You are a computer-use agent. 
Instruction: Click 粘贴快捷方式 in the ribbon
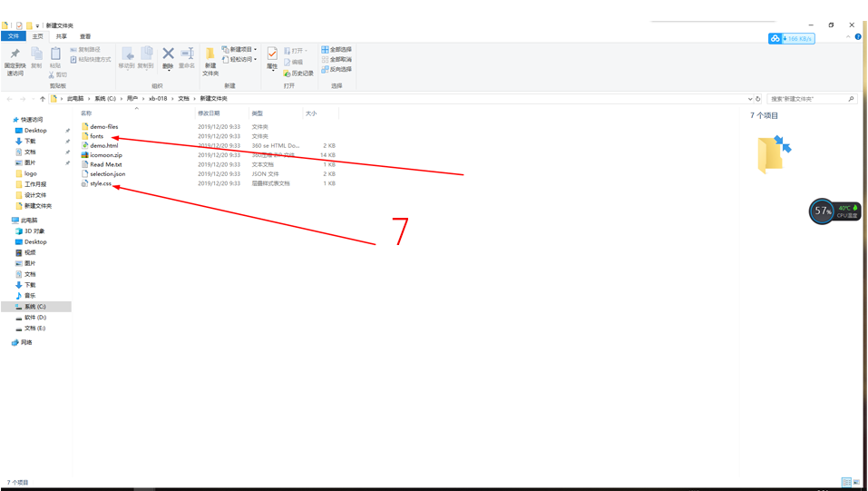coord(90,59)
